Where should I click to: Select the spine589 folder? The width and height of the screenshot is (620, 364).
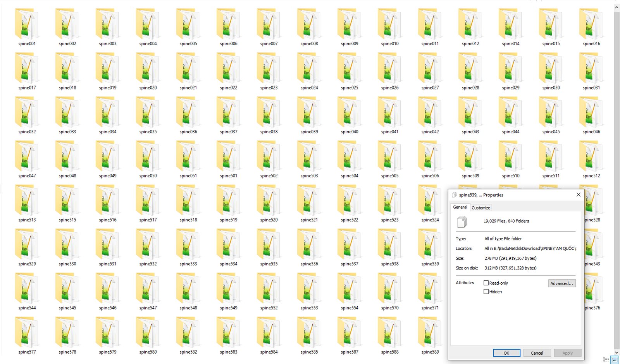pyautogui.click(x=430, y=333)
